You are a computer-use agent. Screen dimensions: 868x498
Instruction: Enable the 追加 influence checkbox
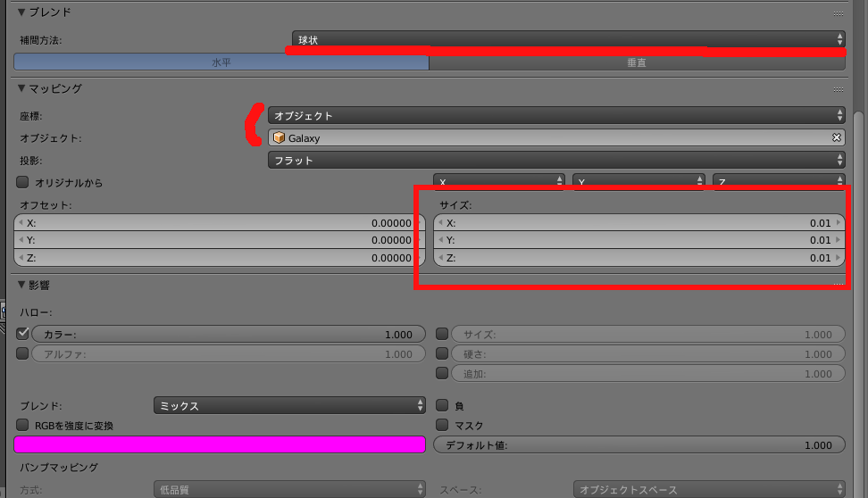[x=442, y=373]
